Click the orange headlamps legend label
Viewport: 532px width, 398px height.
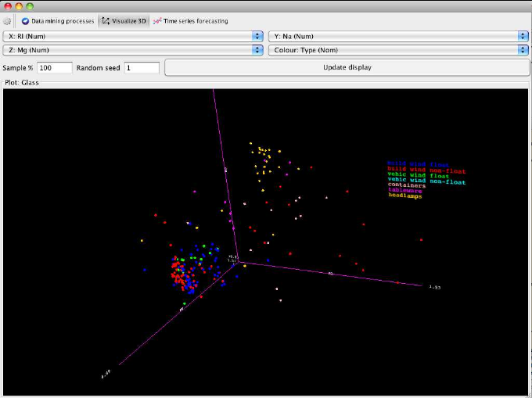point(405,196)
